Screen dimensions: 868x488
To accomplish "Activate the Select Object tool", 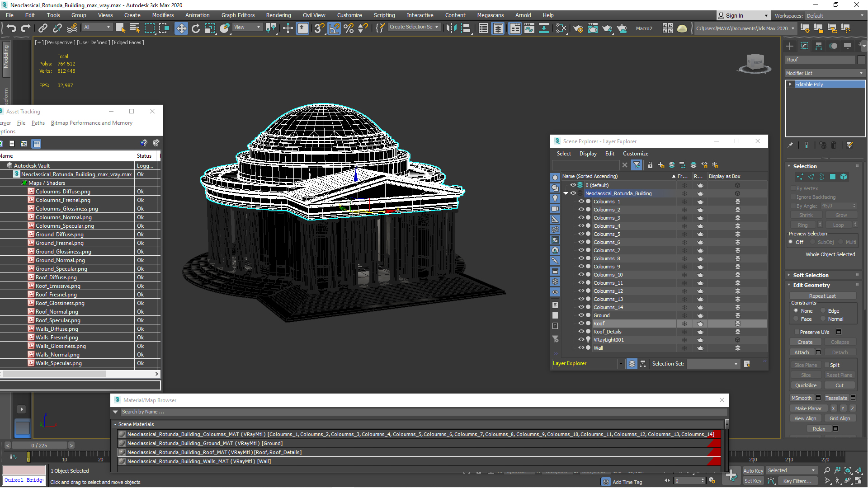I will 120,28.
